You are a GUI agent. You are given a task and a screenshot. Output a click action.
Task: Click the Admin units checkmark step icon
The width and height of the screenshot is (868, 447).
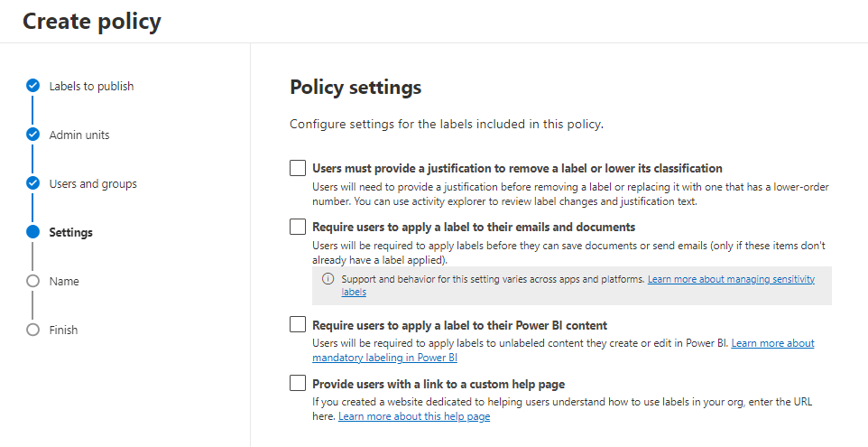(x=33, y=135)
